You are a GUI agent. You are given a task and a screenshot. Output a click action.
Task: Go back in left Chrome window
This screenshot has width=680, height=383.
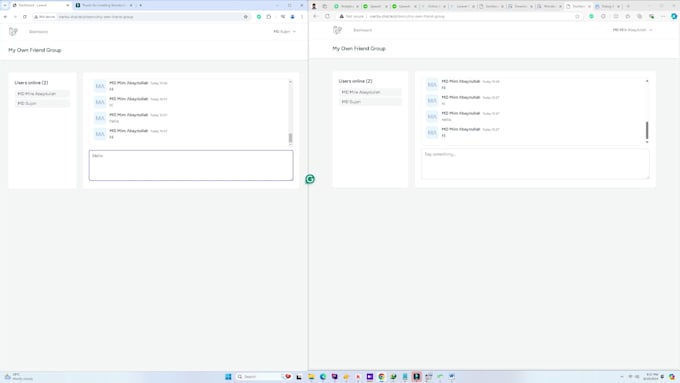5,17
